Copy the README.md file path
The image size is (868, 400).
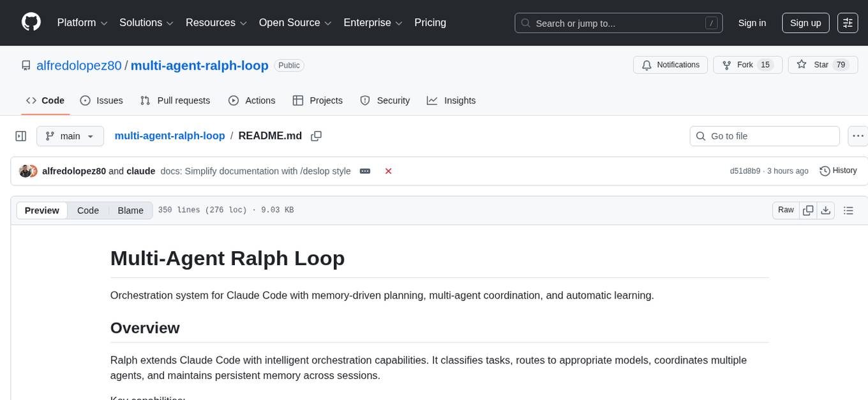point(316,136)
